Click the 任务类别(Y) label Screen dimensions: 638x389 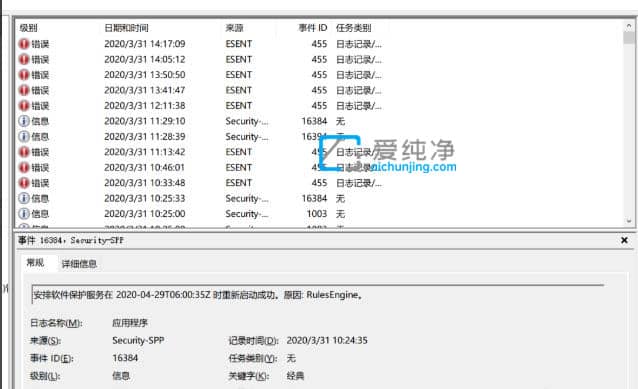253,358
